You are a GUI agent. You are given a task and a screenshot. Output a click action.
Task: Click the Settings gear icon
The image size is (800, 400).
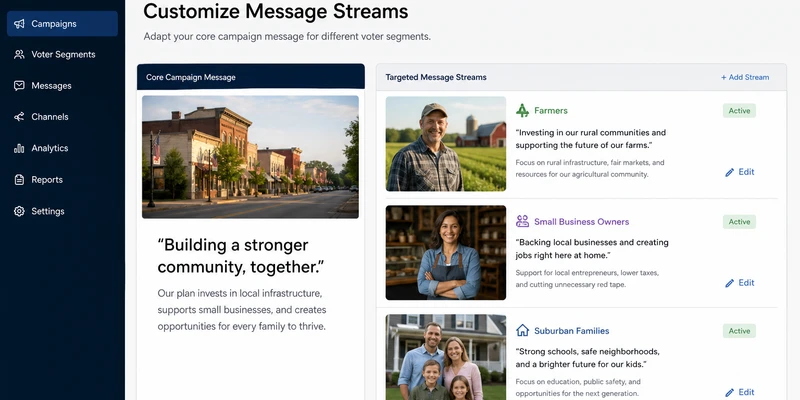pyautogui.click(x=19, y=211)
